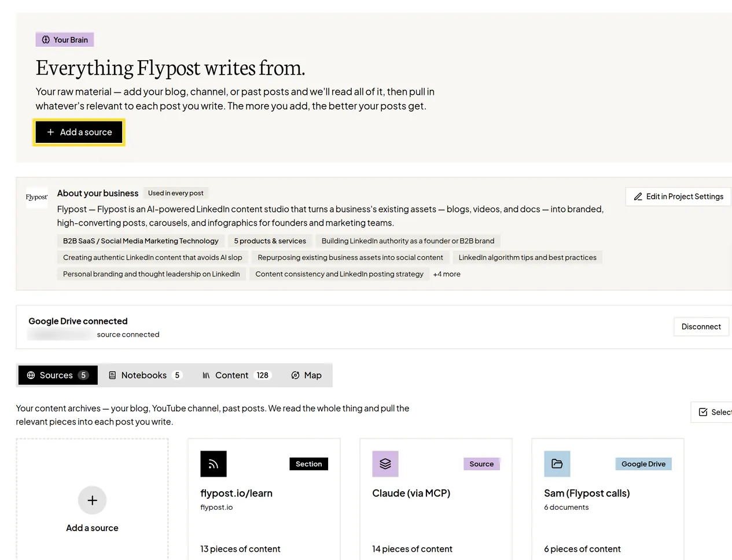This screenshot has width=732, height=560.
Task: Click '14 pieces of content' text
Action: click(412, 549)
